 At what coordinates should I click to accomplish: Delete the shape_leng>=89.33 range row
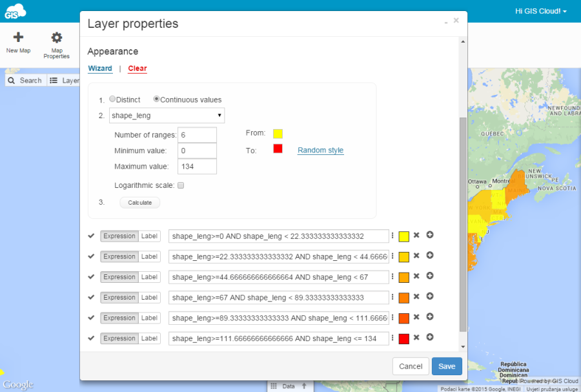416,317
